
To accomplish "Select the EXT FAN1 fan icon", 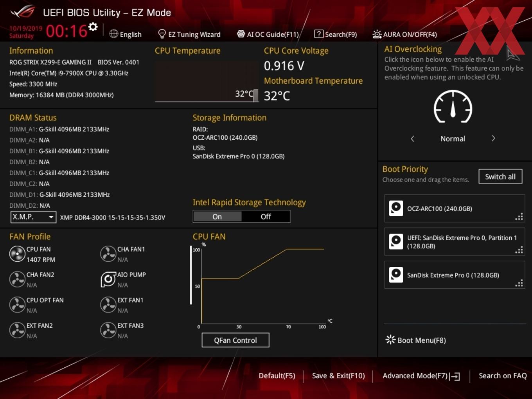I will [108, 305].
